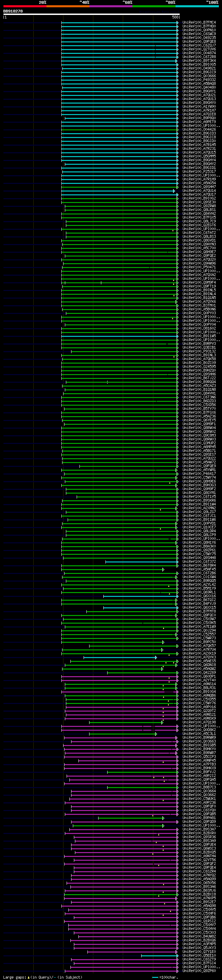Click the cyan alignment bar for C6T372
The image size is (222, 980).
[142, 562]
